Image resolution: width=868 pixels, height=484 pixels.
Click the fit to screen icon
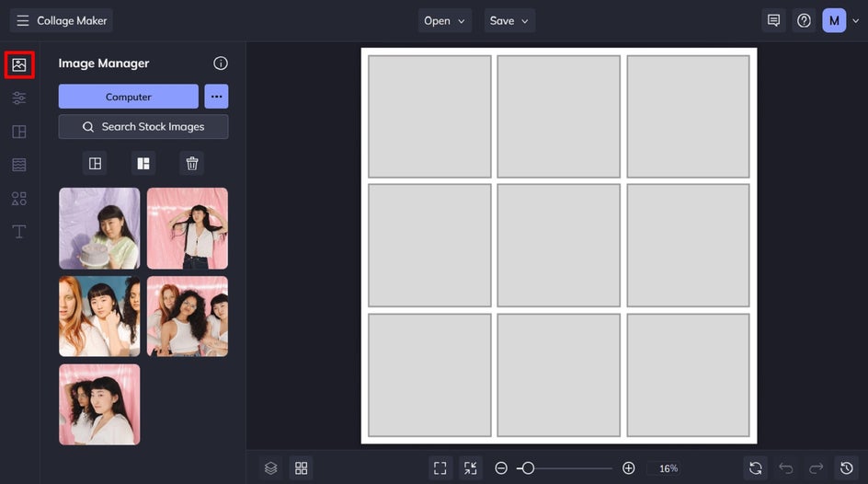pyautogui.click(x=440, y=468)
